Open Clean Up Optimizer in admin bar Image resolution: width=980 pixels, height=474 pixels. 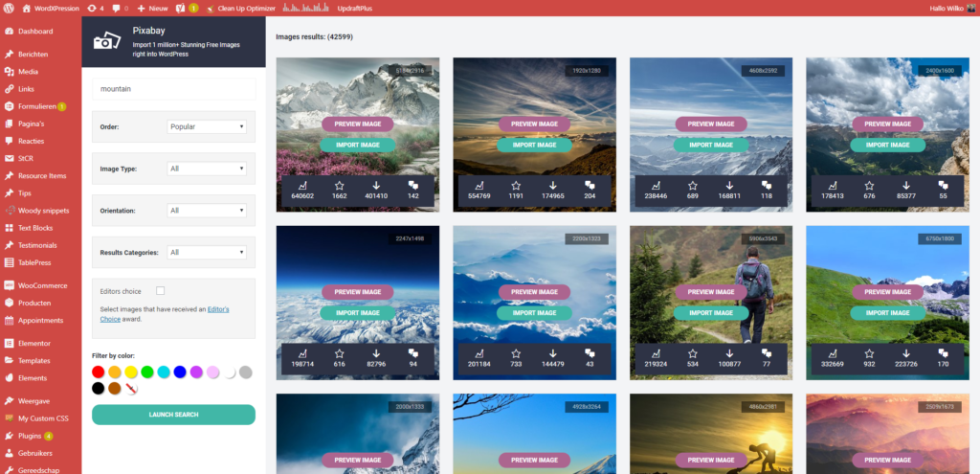240,8
